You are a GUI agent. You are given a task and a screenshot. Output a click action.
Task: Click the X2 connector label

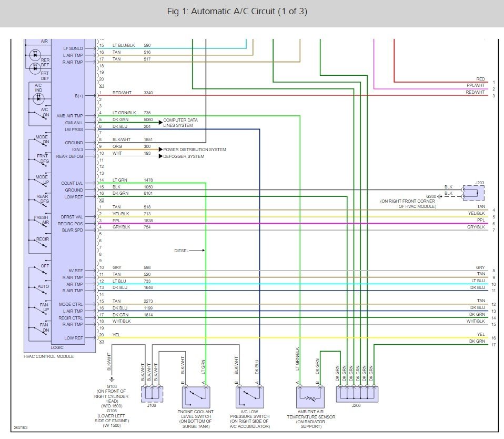102,200
